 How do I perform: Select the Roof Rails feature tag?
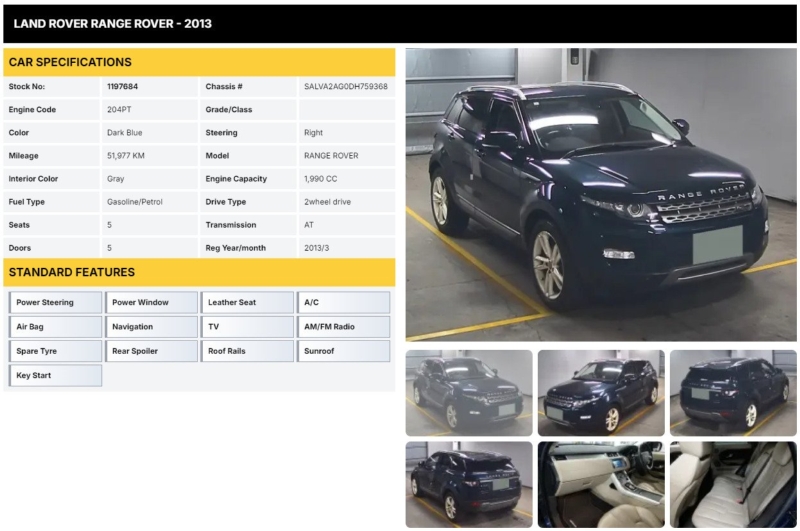click(x=247, y=351)
